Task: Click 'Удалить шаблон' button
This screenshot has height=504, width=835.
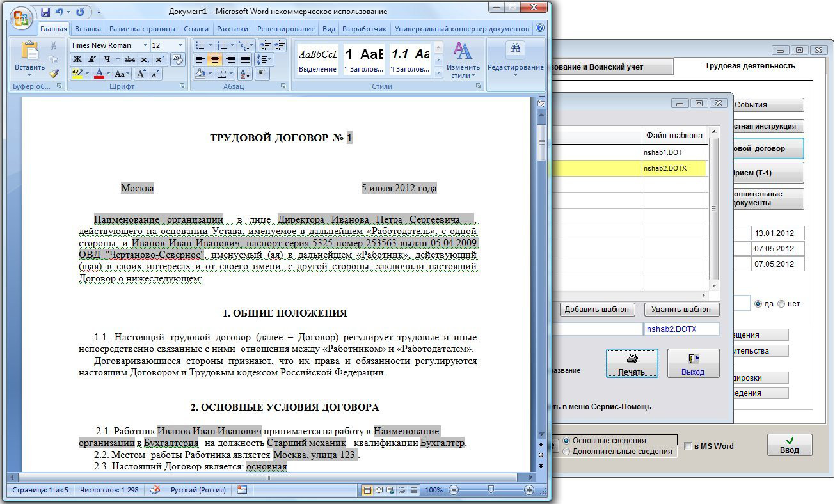Action: tap(681, 310)
